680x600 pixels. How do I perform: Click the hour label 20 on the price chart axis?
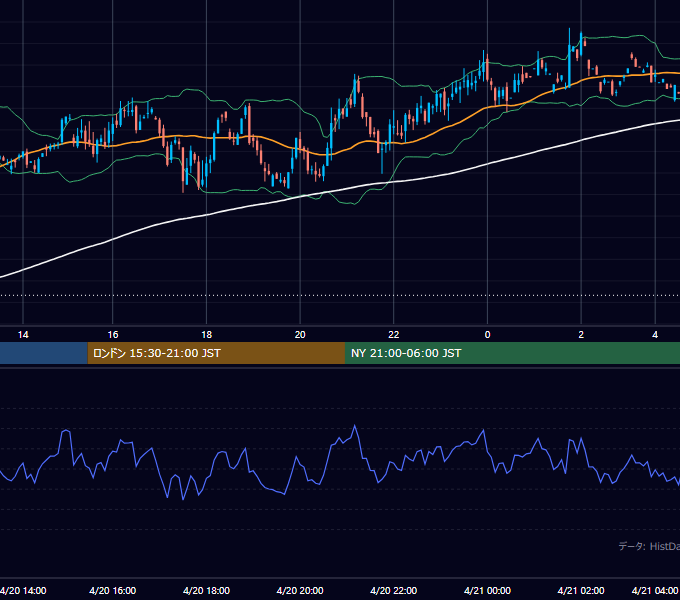pos(300,335)
